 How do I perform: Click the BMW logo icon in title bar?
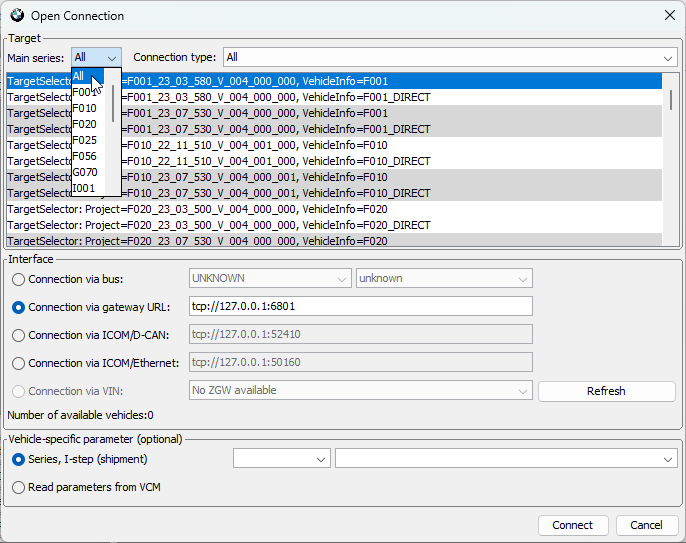click(x=17, y=15)
